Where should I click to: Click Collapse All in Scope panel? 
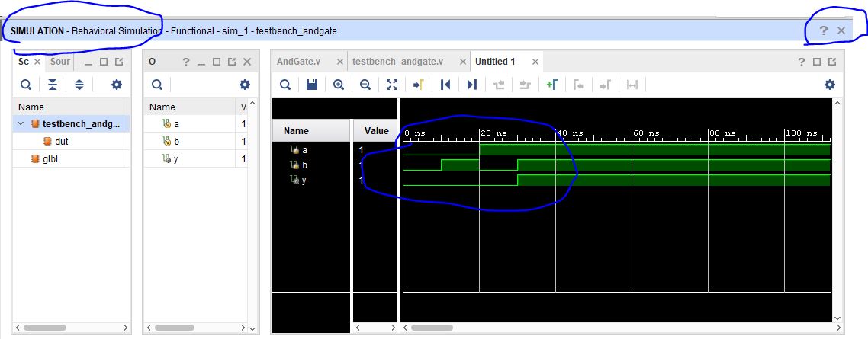(53, 85)
